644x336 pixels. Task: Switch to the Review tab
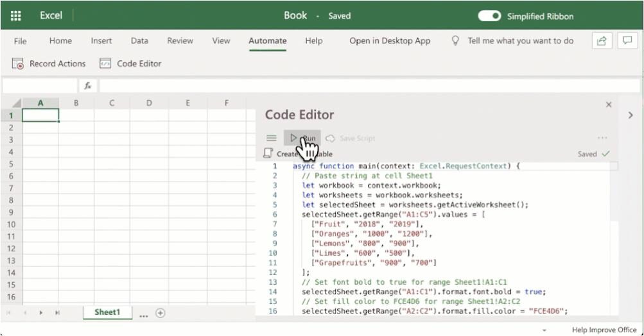pos(180,40)
